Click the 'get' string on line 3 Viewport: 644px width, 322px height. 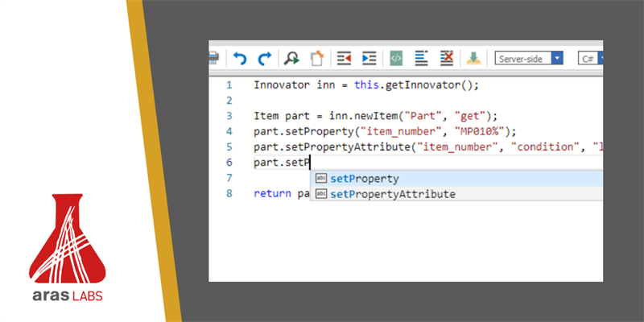pyautogui.click(x=470, y=116)
